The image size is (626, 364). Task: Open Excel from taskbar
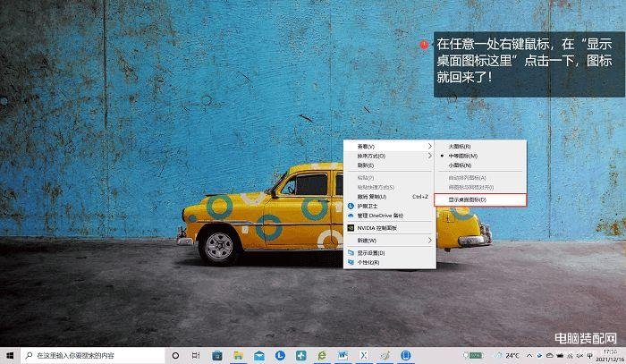pos(364,355)
